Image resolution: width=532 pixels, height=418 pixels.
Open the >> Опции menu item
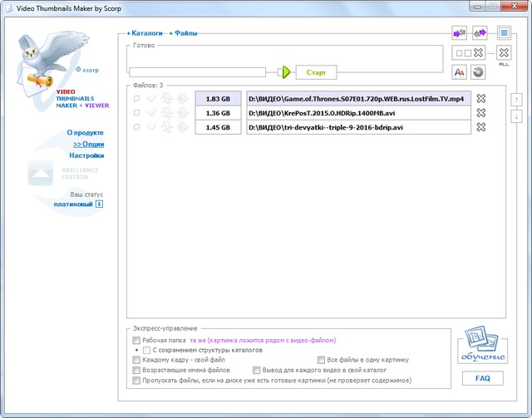(88, 144)
